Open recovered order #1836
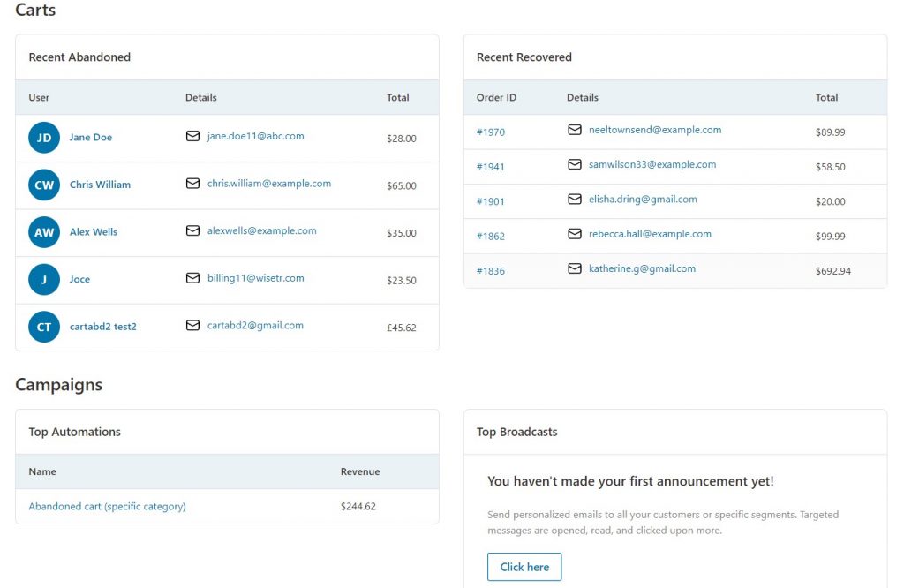Screen dimensions: 904x588 pos(491,270)
